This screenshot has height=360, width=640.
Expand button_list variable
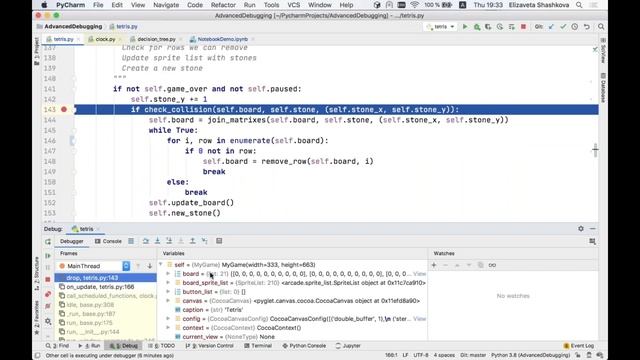click(x=168, y=292)
